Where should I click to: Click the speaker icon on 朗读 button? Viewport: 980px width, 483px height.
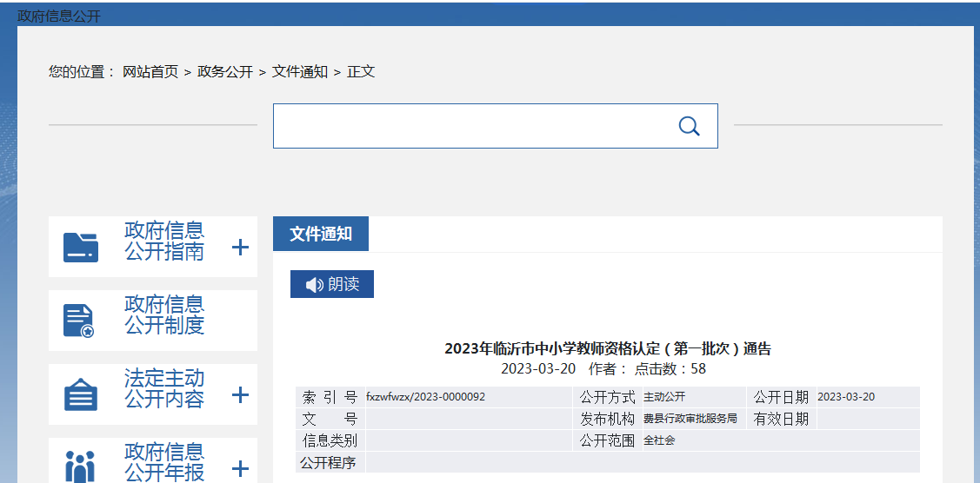(314, 285)
